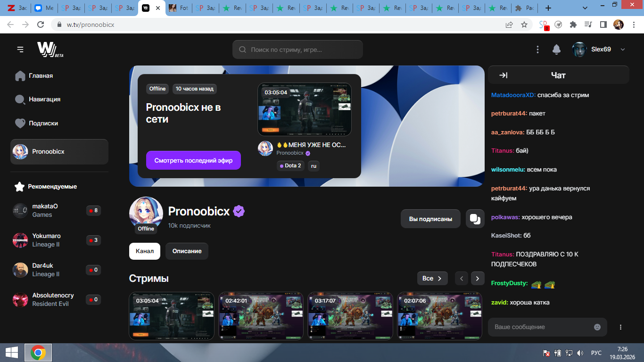Go to Главная in the sidebar
The image size is (644, 362).
[34, 76]
